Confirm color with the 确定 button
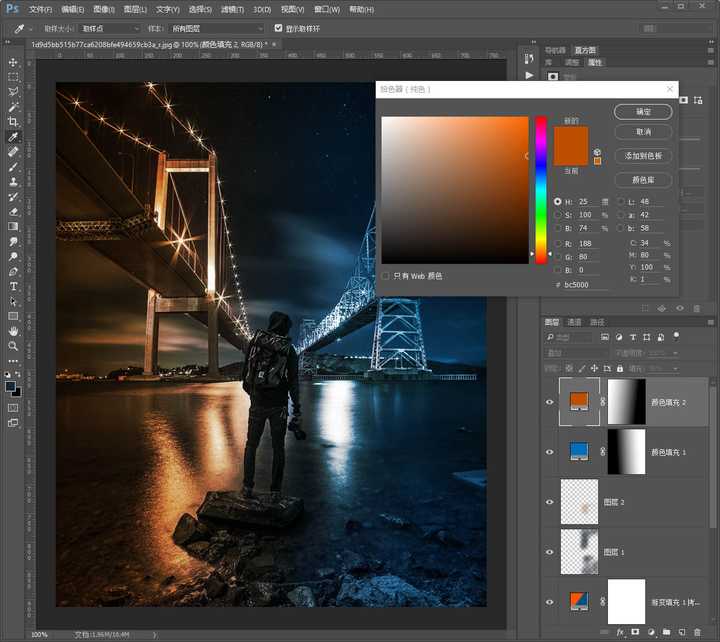This screenshot has height=642, width=720. pyautogui.click(x=643, y=112)
